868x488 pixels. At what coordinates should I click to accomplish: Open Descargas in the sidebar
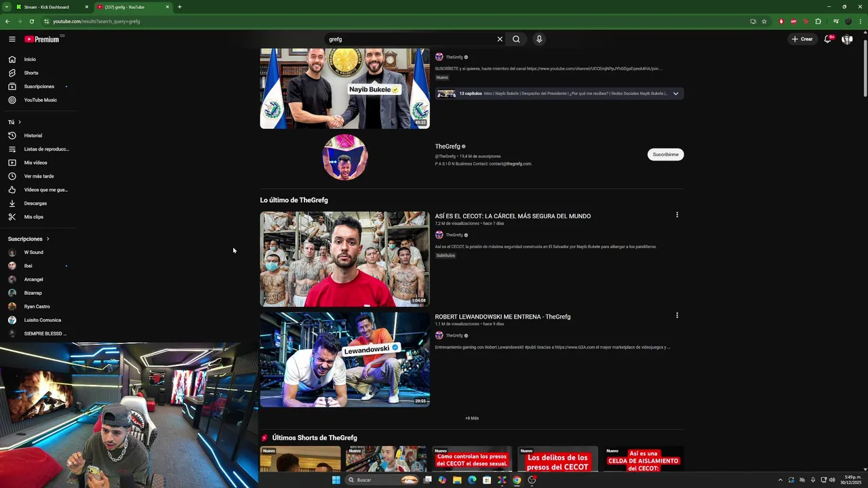pyautogui.click(x=35, y=203)
